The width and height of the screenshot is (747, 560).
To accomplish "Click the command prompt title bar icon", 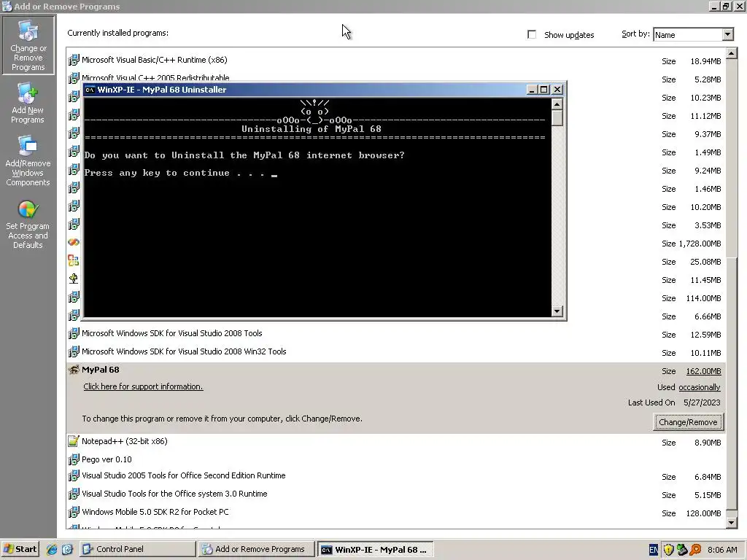I will pyautogui.click(x=90, y=90).
